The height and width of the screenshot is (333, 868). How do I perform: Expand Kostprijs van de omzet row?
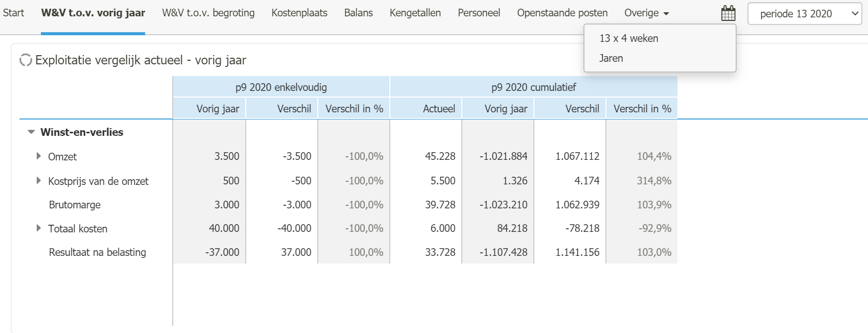point(38,181)
